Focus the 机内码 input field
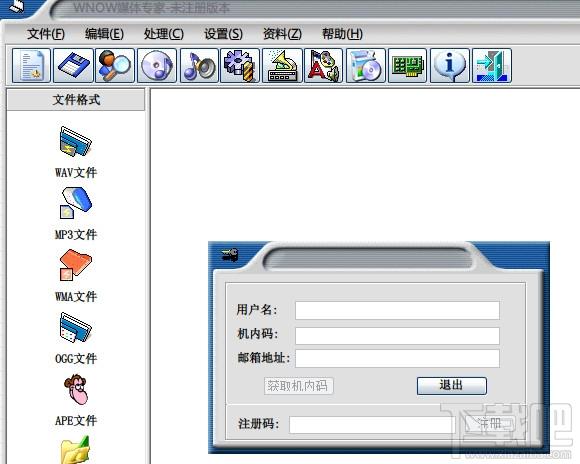 point(397,335)
